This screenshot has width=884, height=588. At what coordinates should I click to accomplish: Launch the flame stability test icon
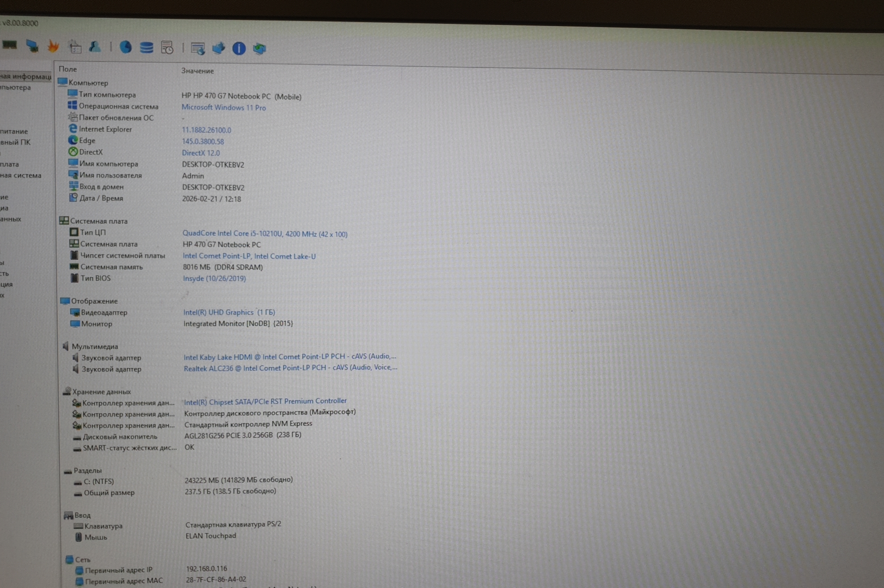(x=53, y=46)
